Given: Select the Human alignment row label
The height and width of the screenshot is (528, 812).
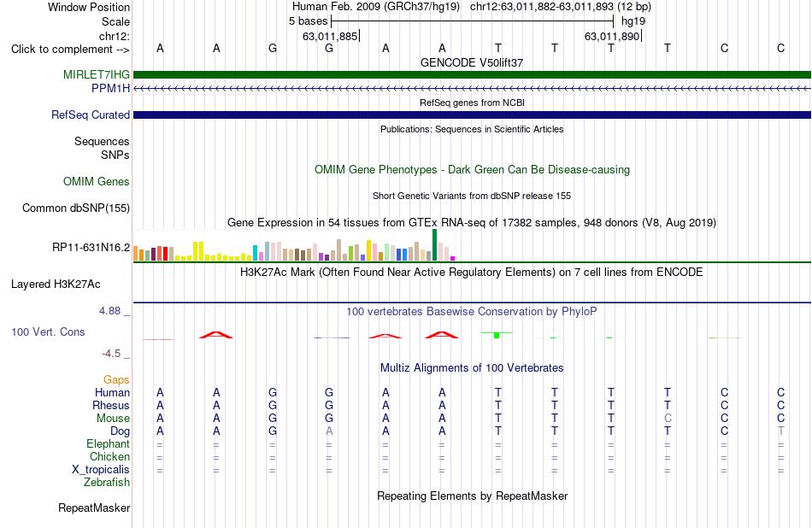Looking at the screenshot, I should click(112, 393).
